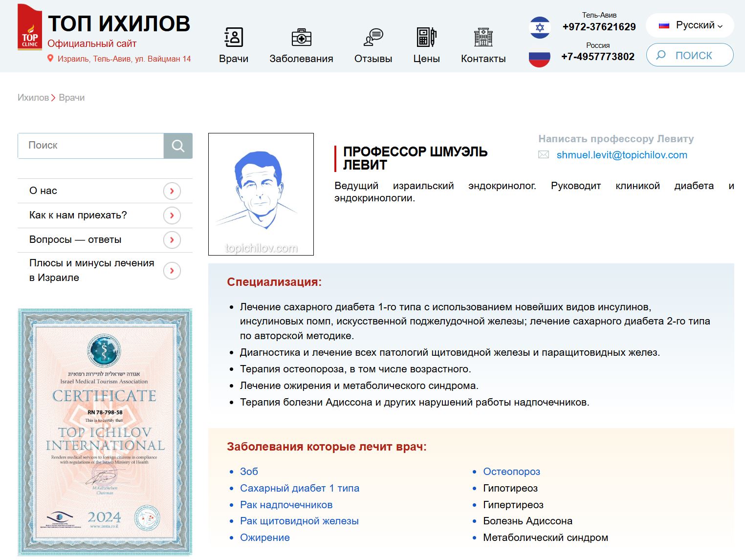Click the Отзывы menu label
Viewport: 745px width, 560px height.
tap(373, 59)
